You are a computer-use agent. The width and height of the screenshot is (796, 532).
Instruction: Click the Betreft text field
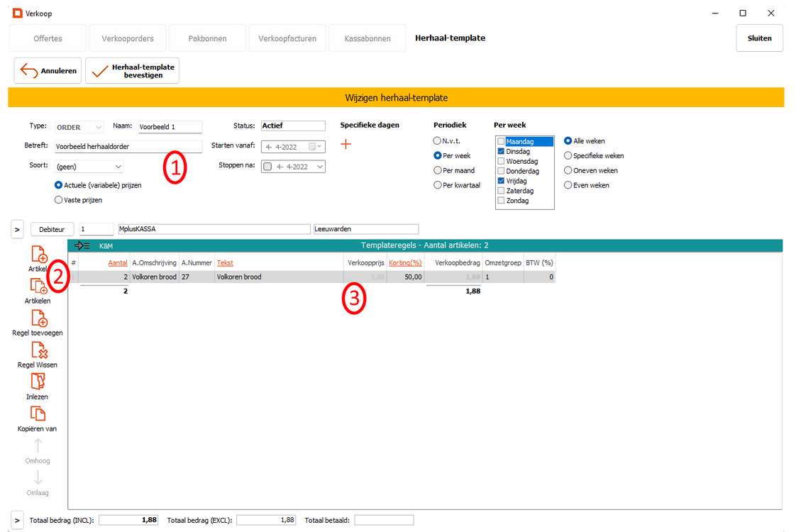click(x=128, y=147)
